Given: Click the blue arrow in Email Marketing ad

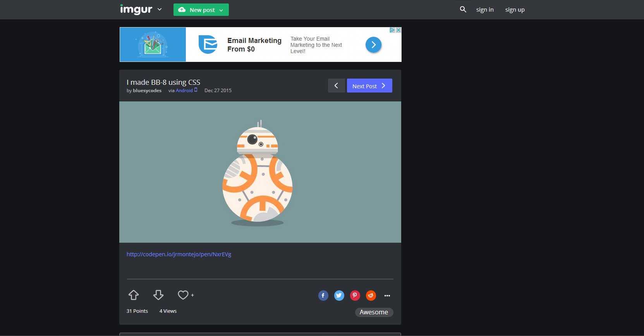Looking at the screenshot, I should coord(374,45).
